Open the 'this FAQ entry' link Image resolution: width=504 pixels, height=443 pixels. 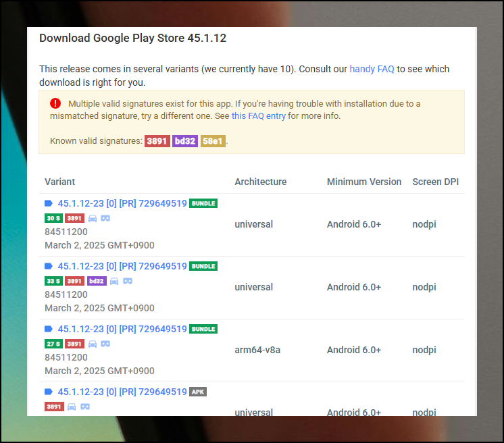point(259,115)
